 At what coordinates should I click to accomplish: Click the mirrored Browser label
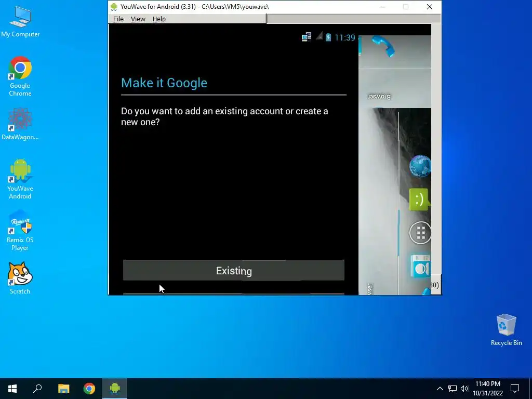tap(379, 97)
